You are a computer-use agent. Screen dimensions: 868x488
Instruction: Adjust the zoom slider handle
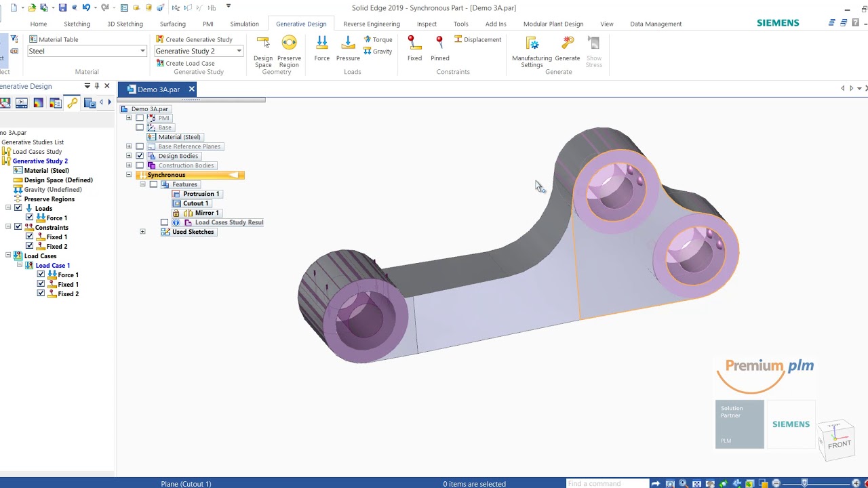[804, 483]
